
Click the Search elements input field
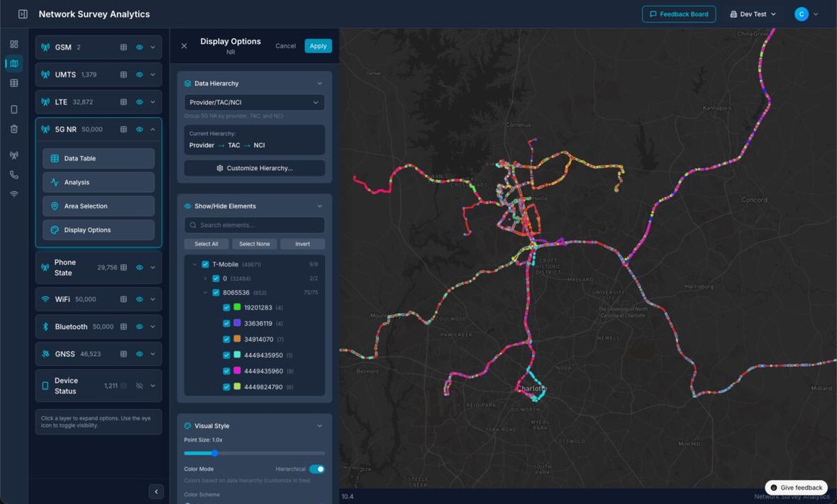pos(254,225)
